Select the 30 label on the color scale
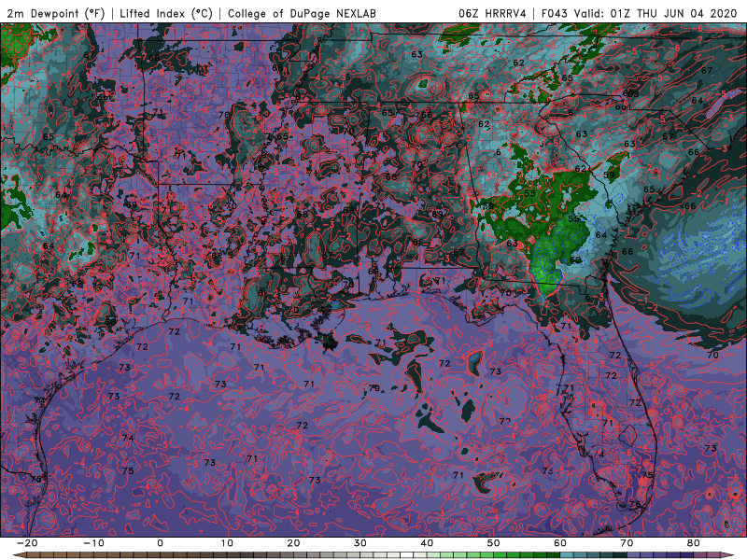This screenshot has height=560, width=747. pyautogui.click(x=360, y=543)
